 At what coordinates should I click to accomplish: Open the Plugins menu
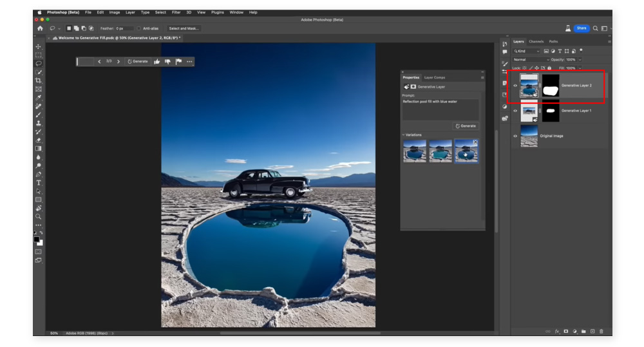click(x=218, y=12)
